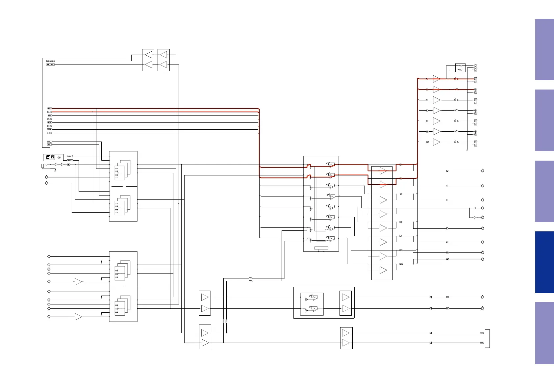The height and width of the screenshot is (392, 554).
Task: Click the optical jack connector block
Action: pyautogui.click(x=53, y=157)
